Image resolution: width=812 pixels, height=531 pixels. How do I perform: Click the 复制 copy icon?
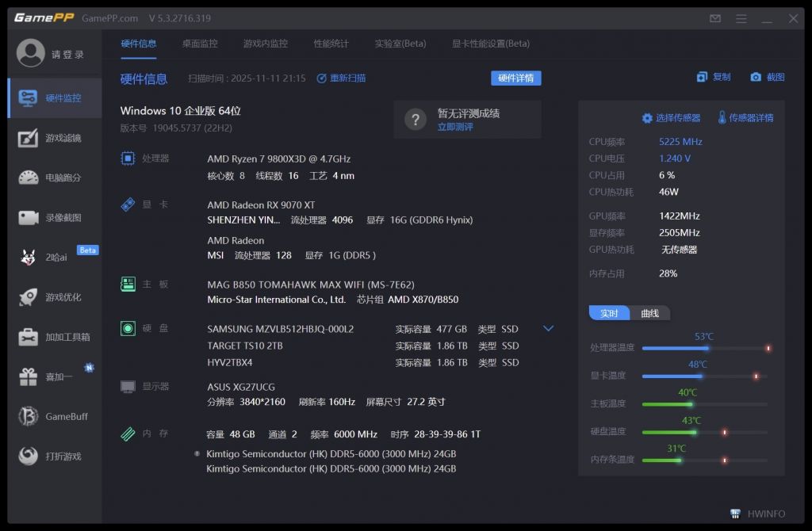point(713,76)
